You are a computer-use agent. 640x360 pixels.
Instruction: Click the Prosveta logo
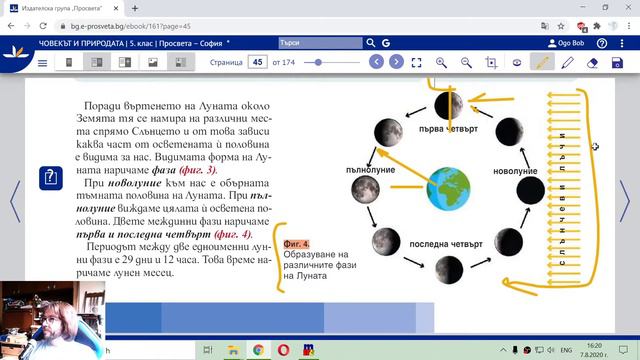pyautogui.click(x=16, y=53)
